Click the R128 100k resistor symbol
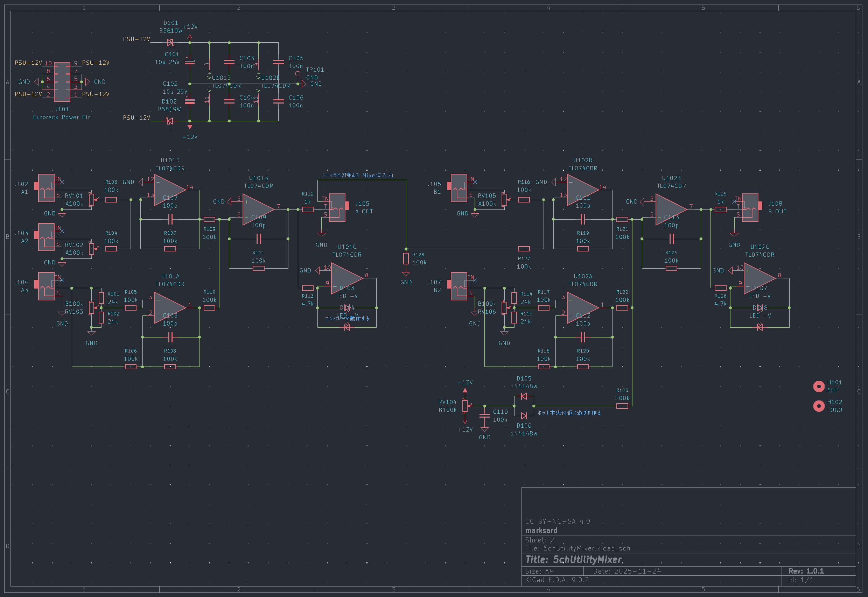The height and width of the screenshot is (597, 868). tap(406, 258)
